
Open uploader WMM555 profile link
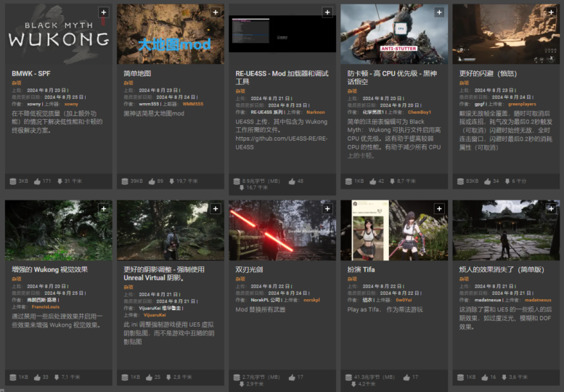[193, 104]
